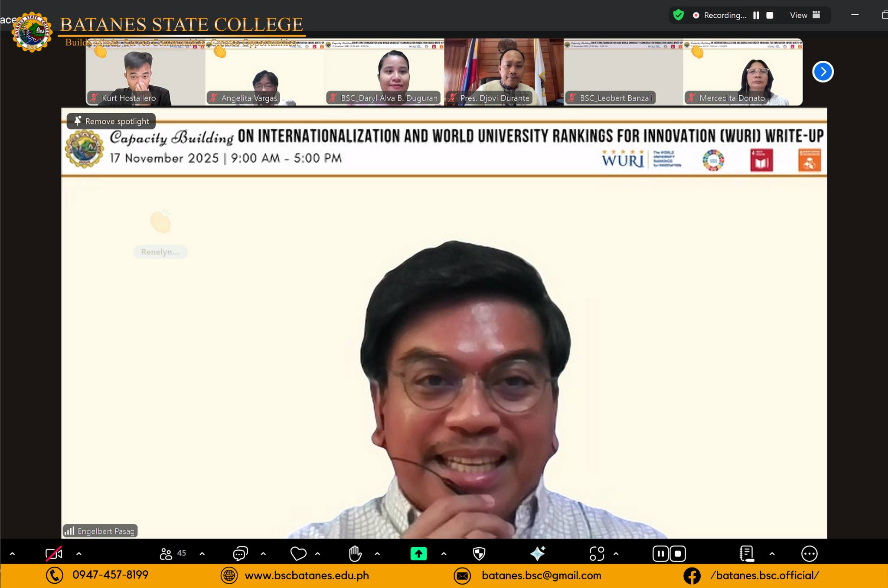The image size is (888, 588).
Task: Open the participants list icon
Action: 166,554
